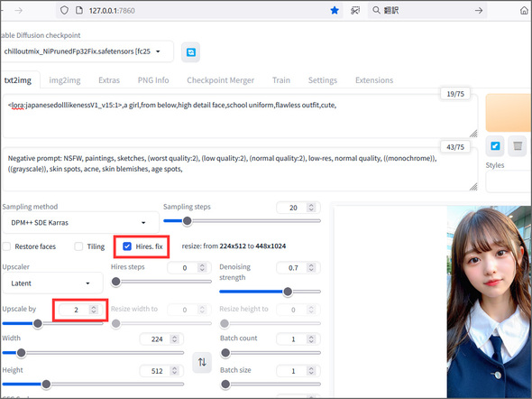Viewport: 532px width, 399px height.
Task: Click the read prompt parameters arrow icon
Action: pyautogui.click(x=495, y=146)
